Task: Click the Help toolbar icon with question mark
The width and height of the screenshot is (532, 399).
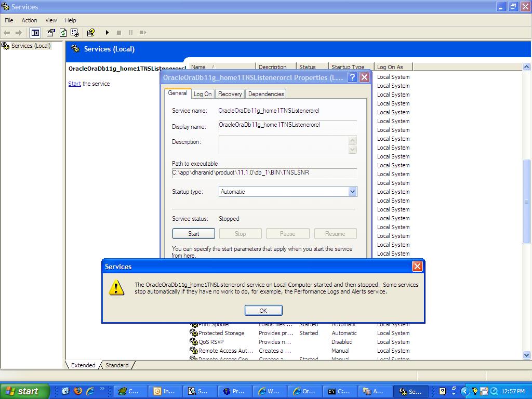Action: coord(91,33)
